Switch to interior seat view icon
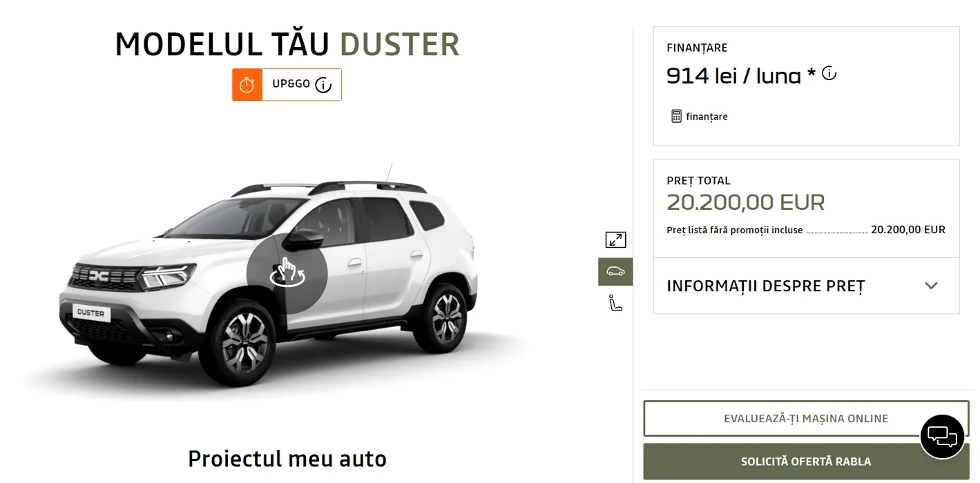Screen dimensions: 980x483 coord(615,303)
